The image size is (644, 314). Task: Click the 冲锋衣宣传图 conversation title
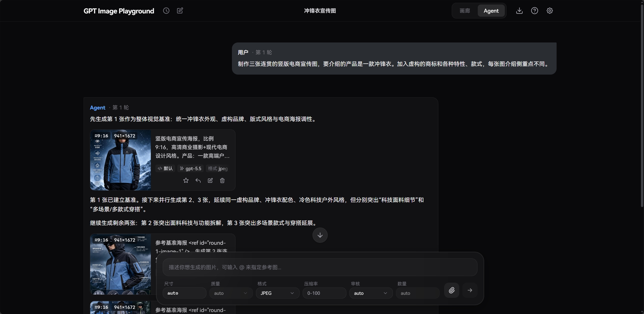pos(320,11)
